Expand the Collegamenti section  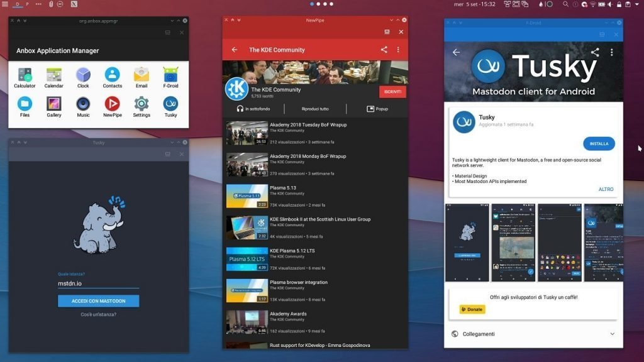533,334
